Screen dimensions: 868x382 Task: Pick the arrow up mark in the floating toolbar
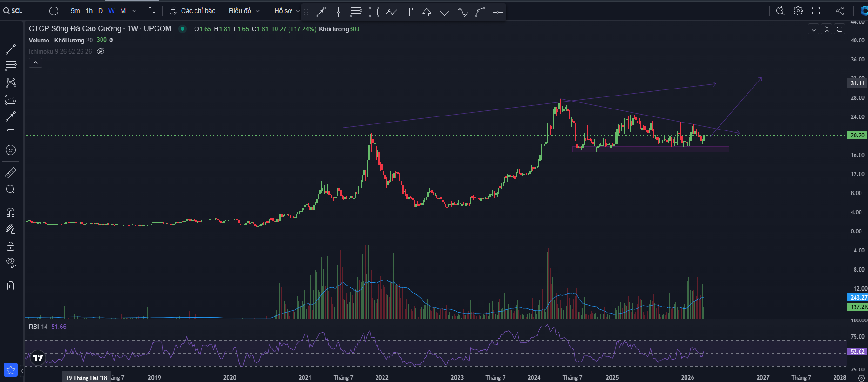(x=427, y=13)
